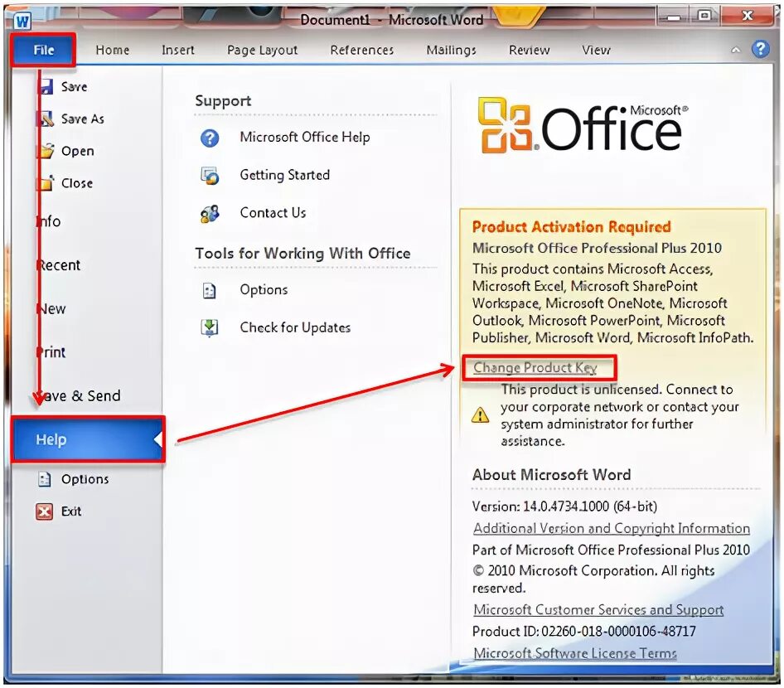Screen dimensions: 784x688
Task: Click the 'Version: 14.0.4734.1000 (64-bit)' text
Action: [x=564, y=506]
